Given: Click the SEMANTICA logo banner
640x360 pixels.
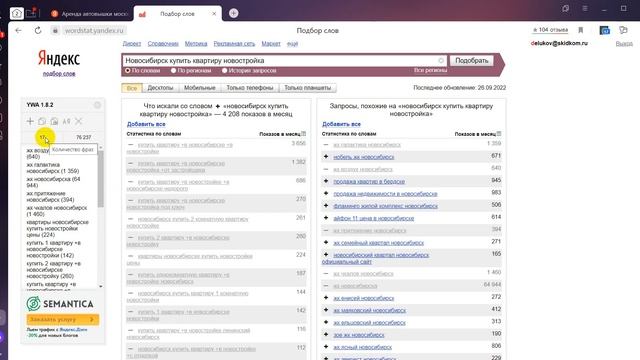Looking at the screenshot, I should click(x=60, y=304).
